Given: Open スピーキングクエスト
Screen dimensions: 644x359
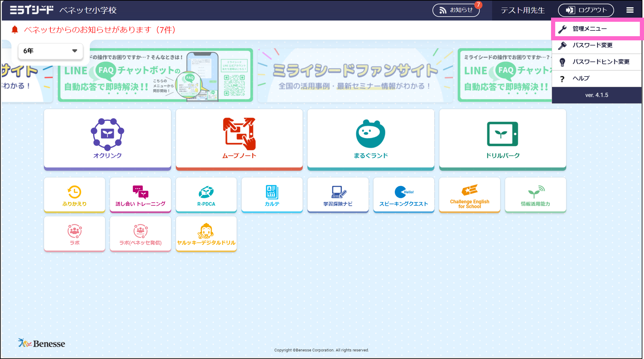Looking at the screenshot, I should point(404,195).
